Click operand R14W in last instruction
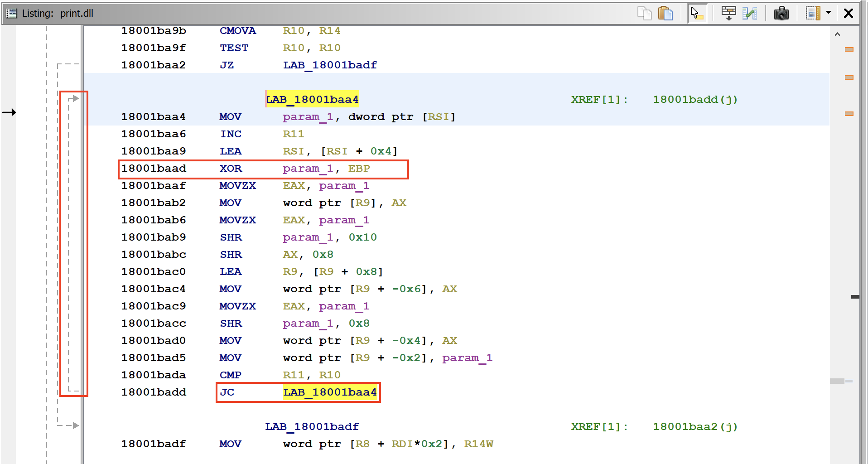 click(478, 444)
